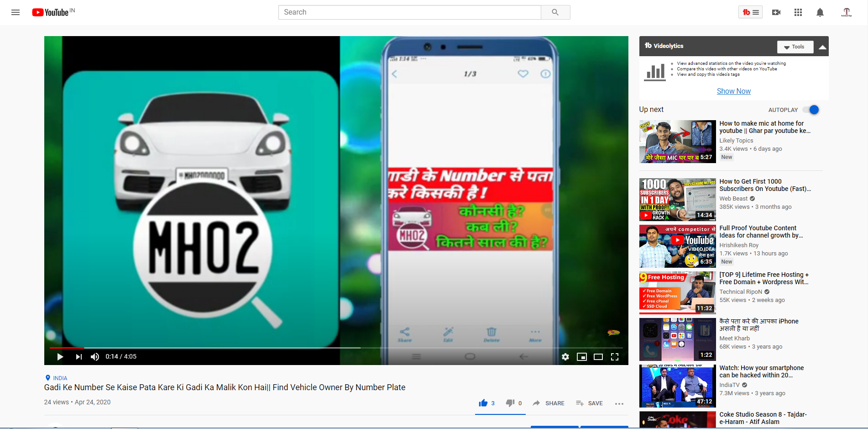Open 'How to make mic at home' thumbnail

point(677,142)
